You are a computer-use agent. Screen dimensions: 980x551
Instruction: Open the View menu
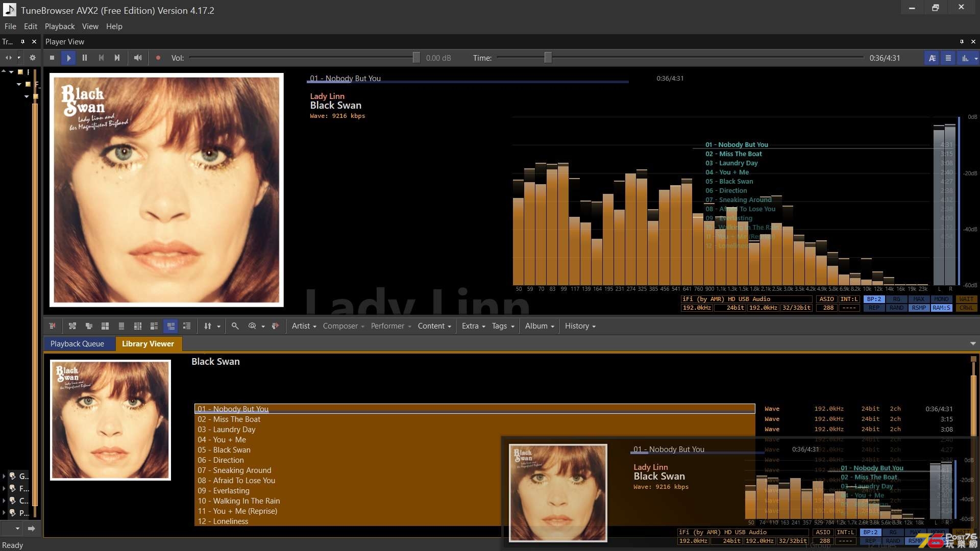point(90,27)
